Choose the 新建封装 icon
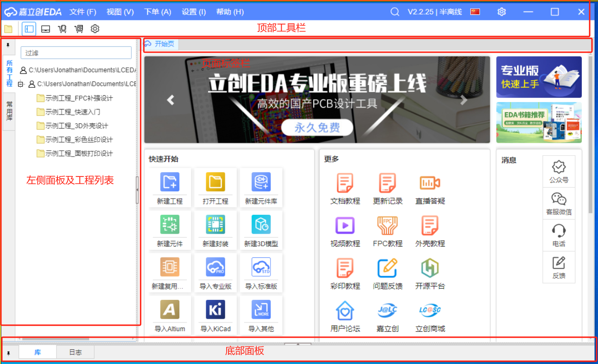This screenshot has height=364, width=598. click(x=216, y=224)
